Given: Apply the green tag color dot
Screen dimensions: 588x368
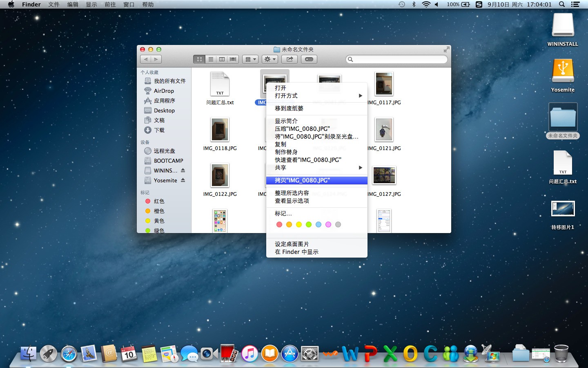Looking at the screenshot, I should [x=309, y=224].
